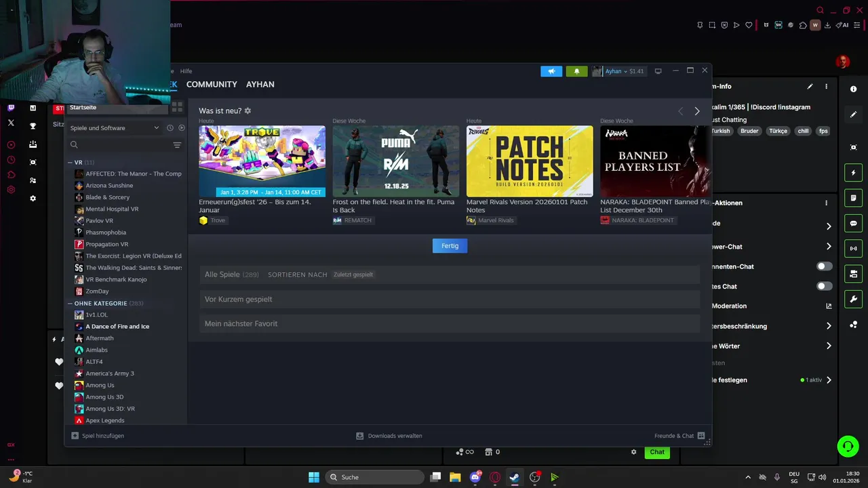Viewport: 868px width, 488px height.
Task: Click the chat bubble icon in right sidebar
Action: coord(853,224)
